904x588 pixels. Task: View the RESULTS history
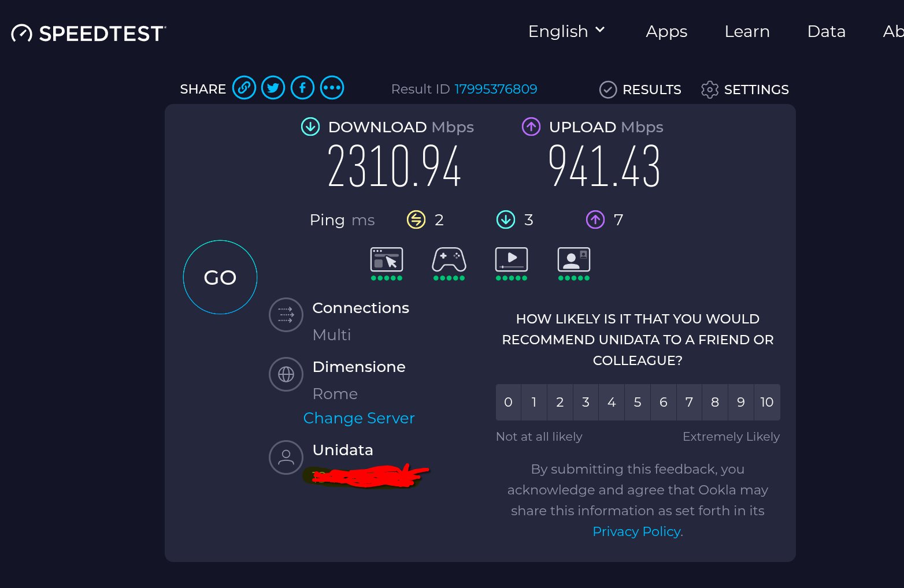(640, 90)
